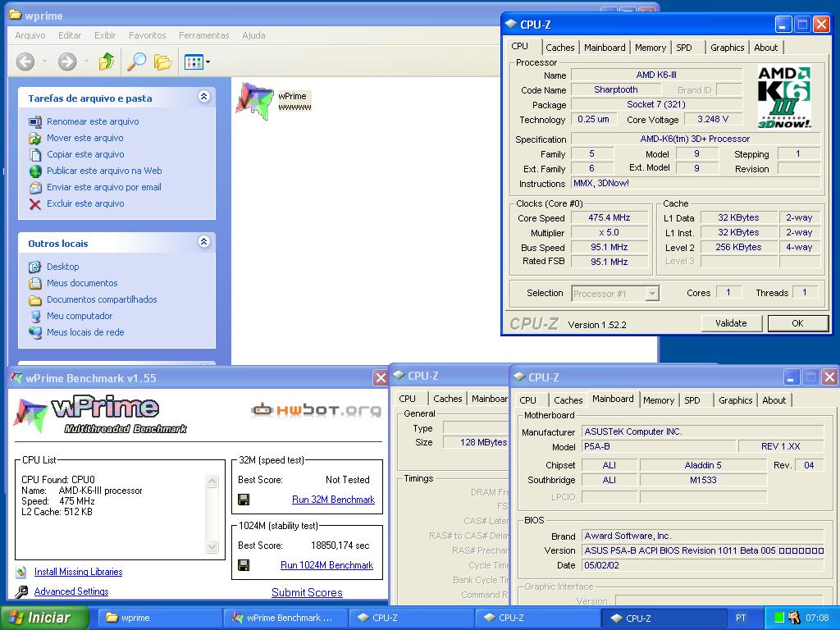Click the Documentos compartilhados folder icon
Screen dimensions: 840x630
(35, 300)
